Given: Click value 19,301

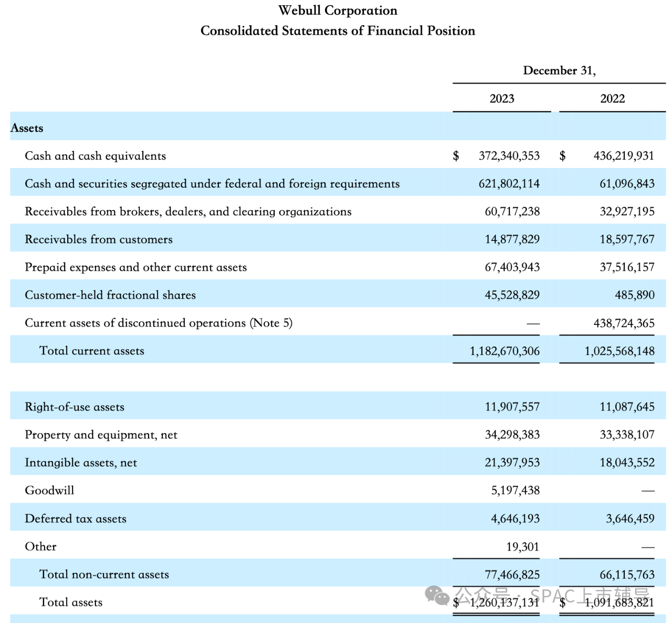Looking at the screenshot, I should (522, 547).
